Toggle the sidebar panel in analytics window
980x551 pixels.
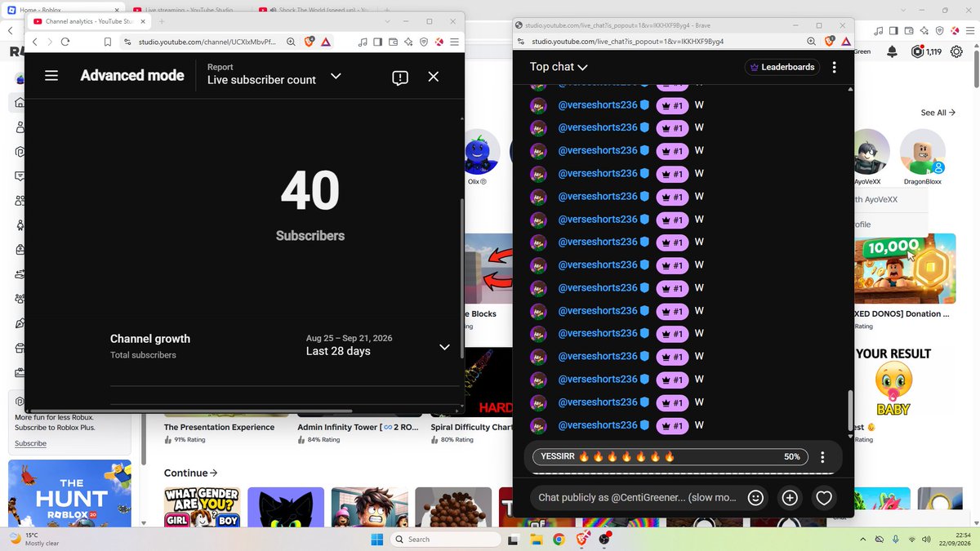(x=377, y=42)
